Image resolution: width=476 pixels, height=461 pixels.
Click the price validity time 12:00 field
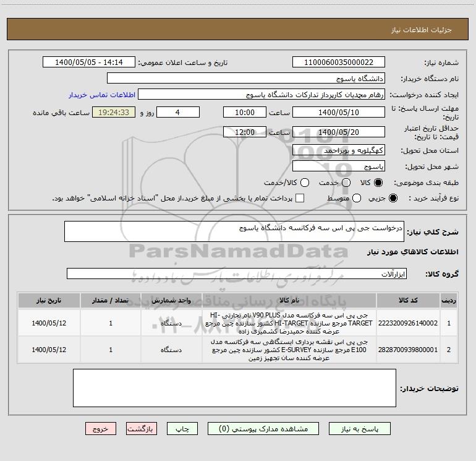click(245, 132)
